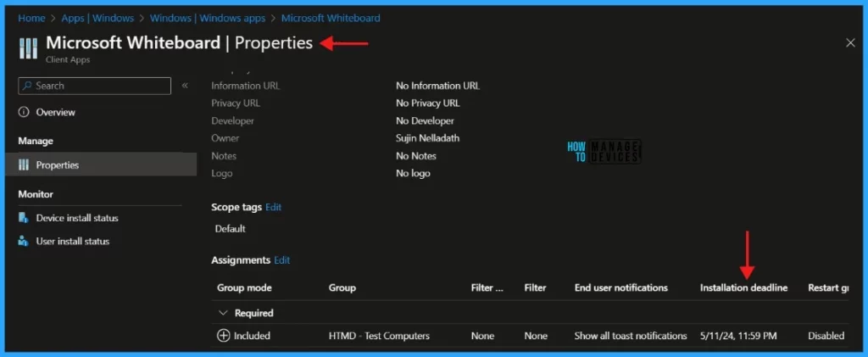This screenshot has width=868, height=357.
Task: Click the User install status icon
Action: 23,242
